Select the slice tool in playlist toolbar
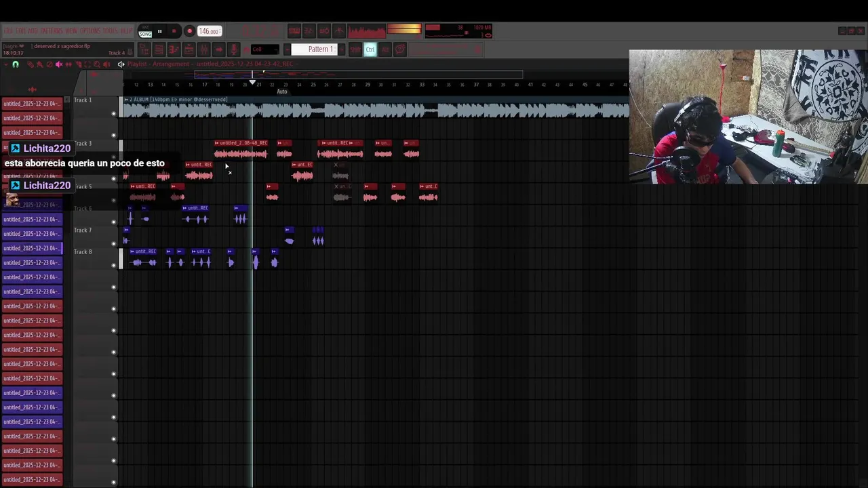The image size is (868, 488). click(x=79, y=64)
